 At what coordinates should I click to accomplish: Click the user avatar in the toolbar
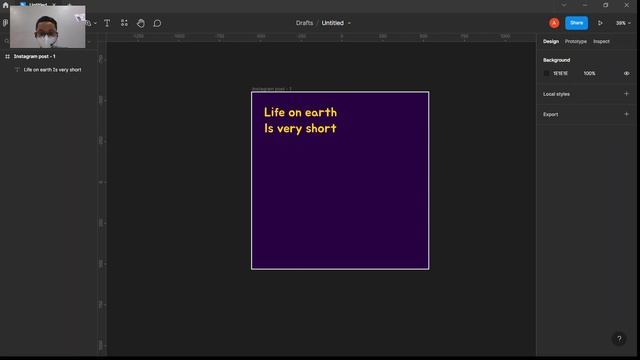pos(554,23)
